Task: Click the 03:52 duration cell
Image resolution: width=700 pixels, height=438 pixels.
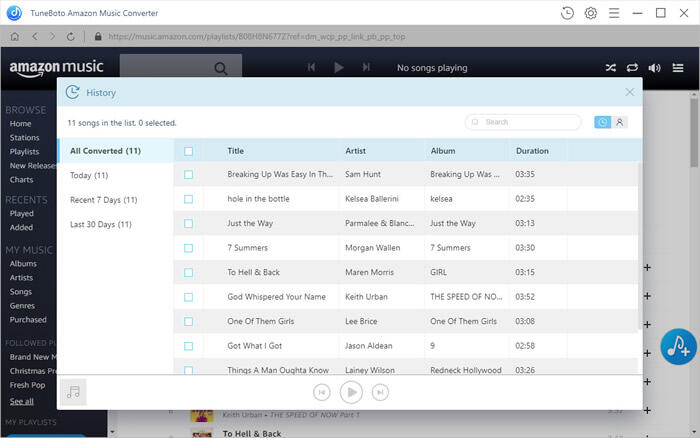Action: 525,296
